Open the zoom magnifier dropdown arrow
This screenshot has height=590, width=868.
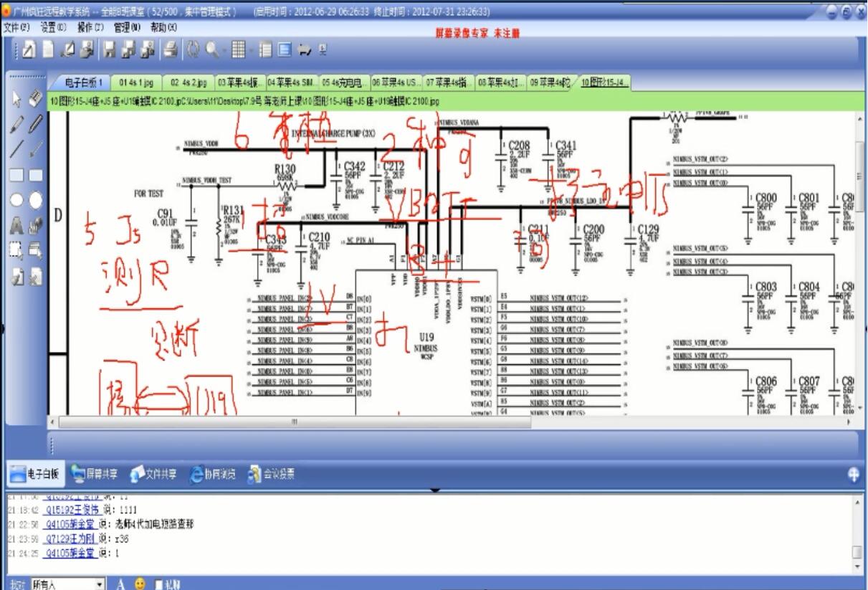[224, 50]
